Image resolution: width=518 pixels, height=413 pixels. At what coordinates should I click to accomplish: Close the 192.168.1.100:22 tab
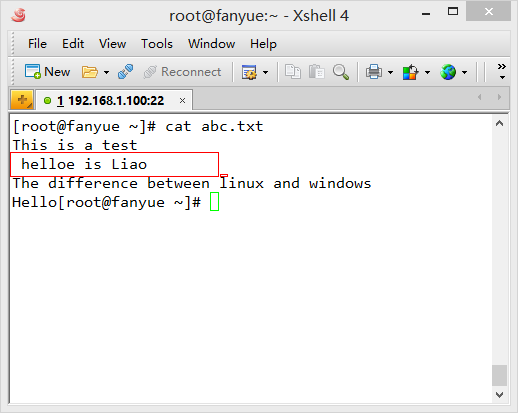click(182, 100)
